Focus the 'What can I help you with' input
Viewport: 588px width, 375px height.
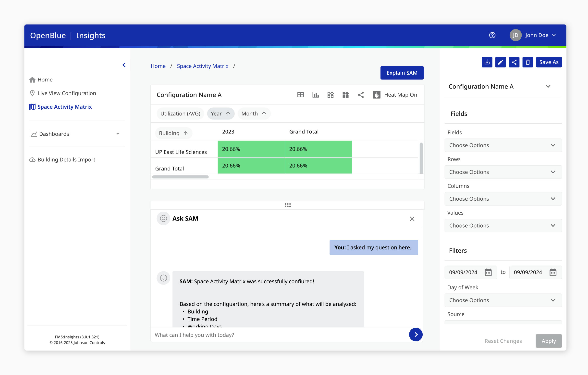279,335
